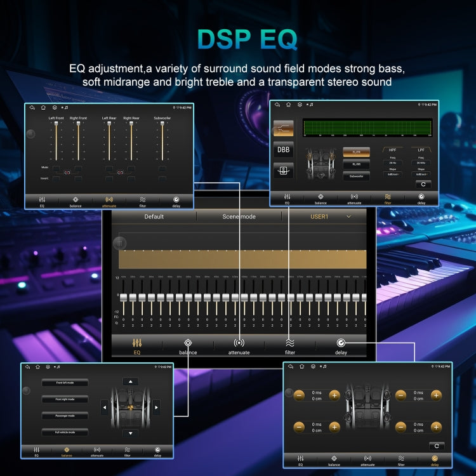Screen dimensions: 476x476
Task: Click the reset icon in the delay panel
Action: point(435,446)
